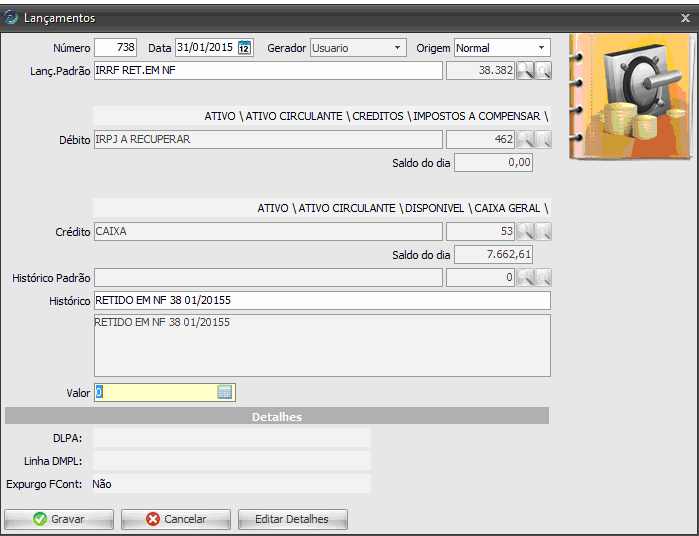The width and height of the screenshot is (699, 536).
Task: Open the Origem dropdown showing Normal
Action: tap(502, 48)
